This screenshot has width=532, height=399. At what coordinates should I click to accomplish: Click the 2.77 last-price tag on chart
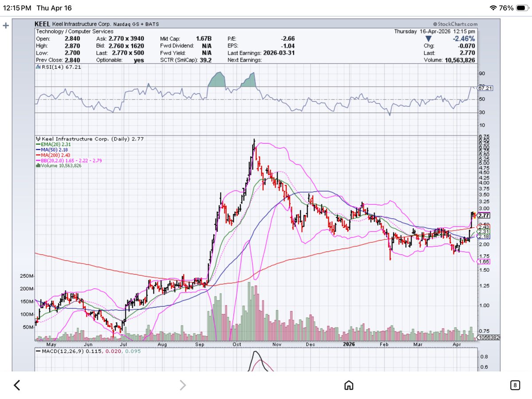(x=484, y=215)
